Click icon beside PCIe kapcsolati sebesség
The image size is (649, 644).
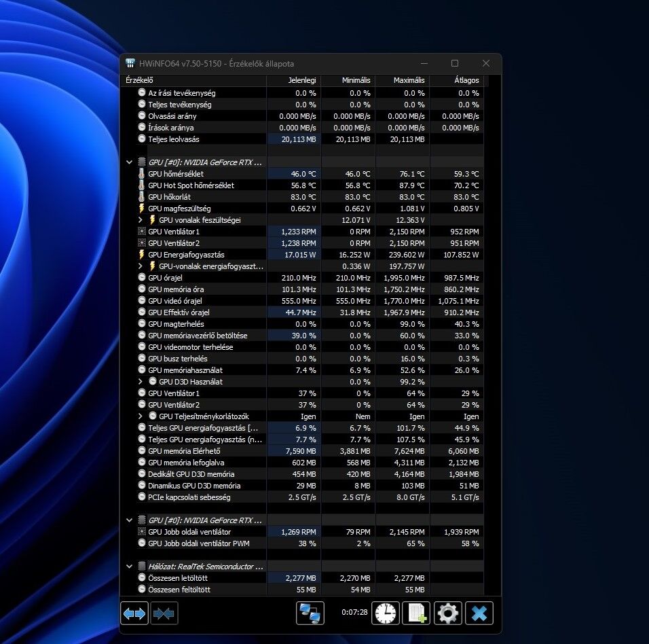(x=142, y=497)
